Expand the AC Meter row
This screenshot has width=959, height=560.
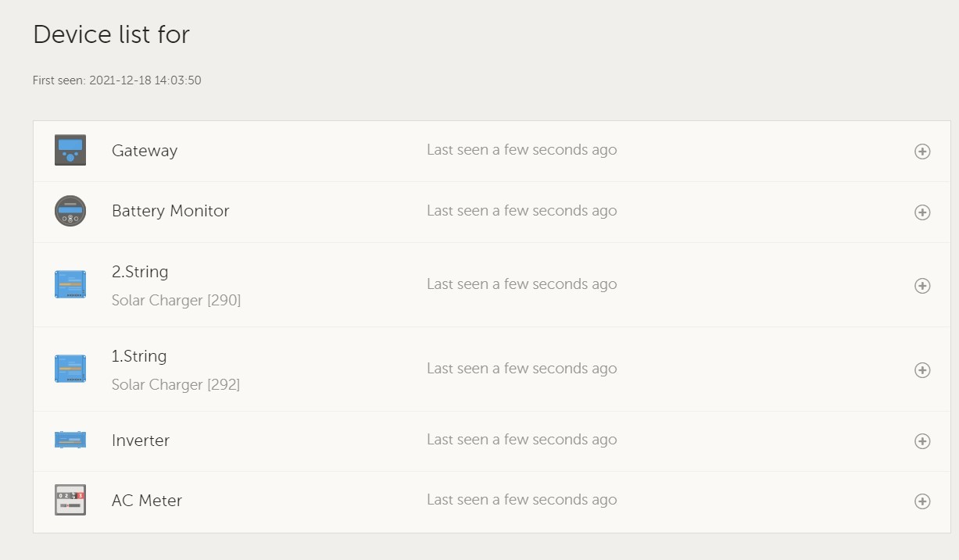tap(922, 501)
